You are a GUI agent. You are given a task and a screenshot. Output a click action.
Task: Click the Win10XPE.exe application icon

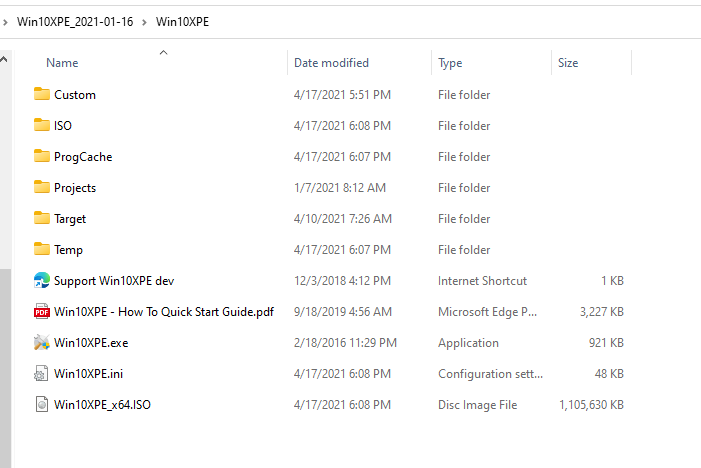(42, 342)
